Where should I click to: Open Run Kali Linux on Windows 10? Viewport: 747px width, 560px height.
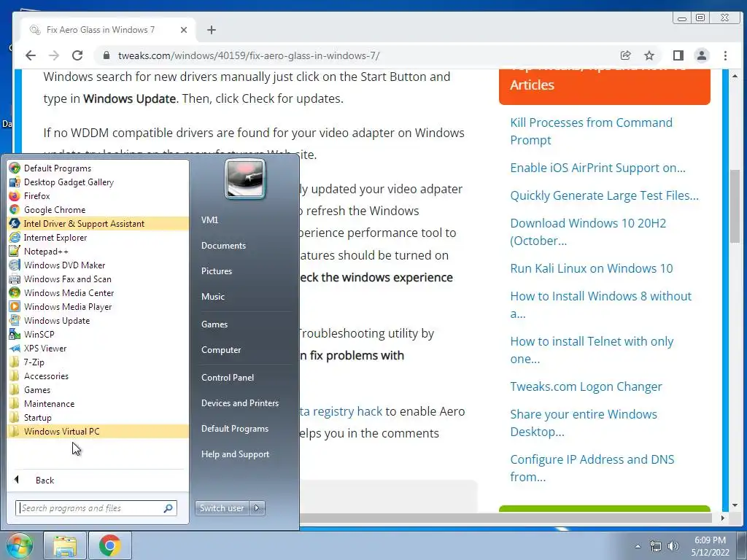[x=591, y=268]
